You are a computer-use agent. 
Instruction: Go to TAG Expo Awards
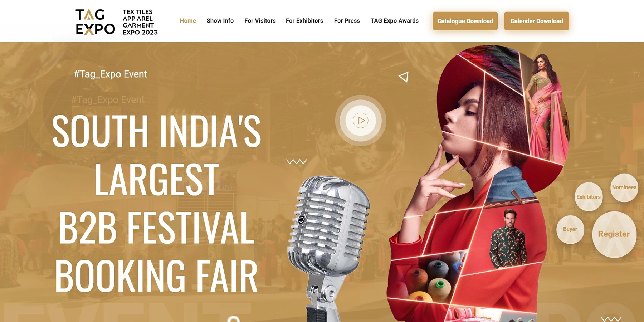coord(395,21)
